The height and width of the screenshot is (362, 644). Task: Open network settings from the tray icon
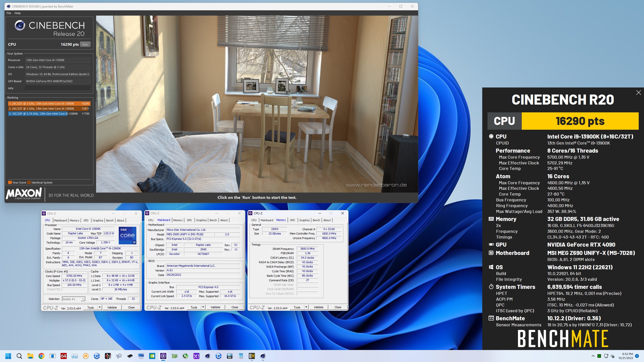[x=606, y=356]
